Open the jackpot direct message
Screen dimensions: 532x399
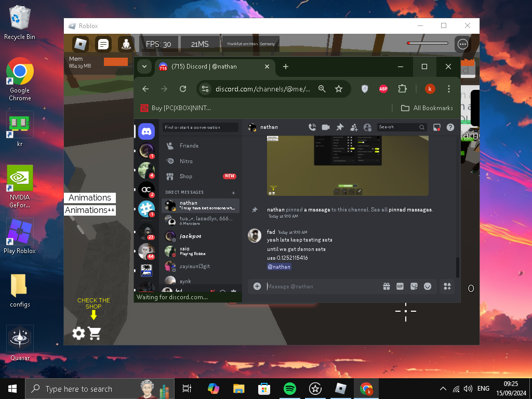click(201, 236)
